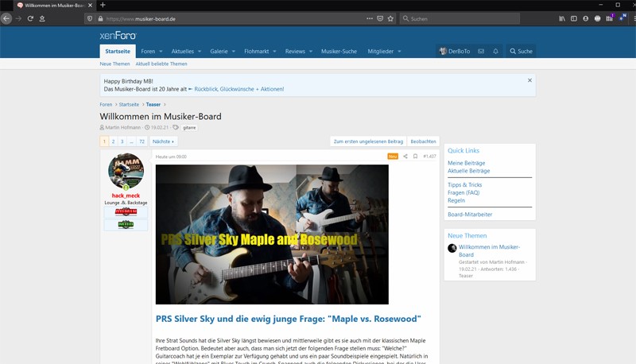Open the DerBoTo account menu
This screenshot has width=636, height=364.
(455, 51)
